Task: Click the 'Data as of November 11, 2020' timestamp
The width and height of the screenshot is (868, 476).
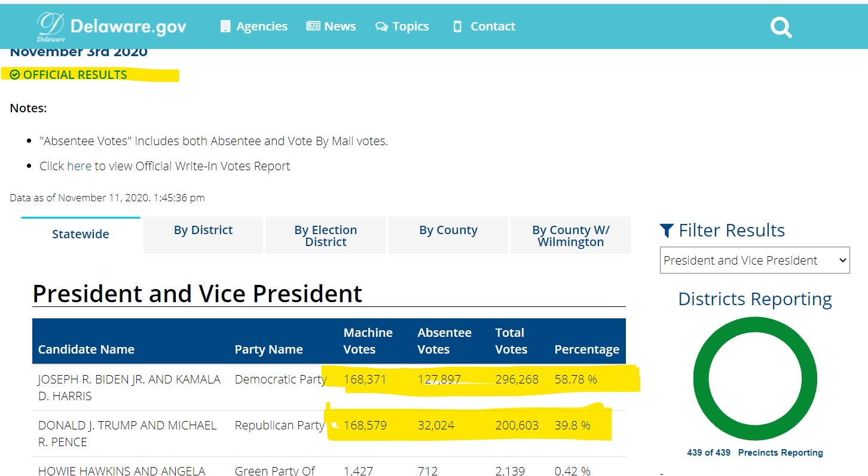Action: pos(107,198)
